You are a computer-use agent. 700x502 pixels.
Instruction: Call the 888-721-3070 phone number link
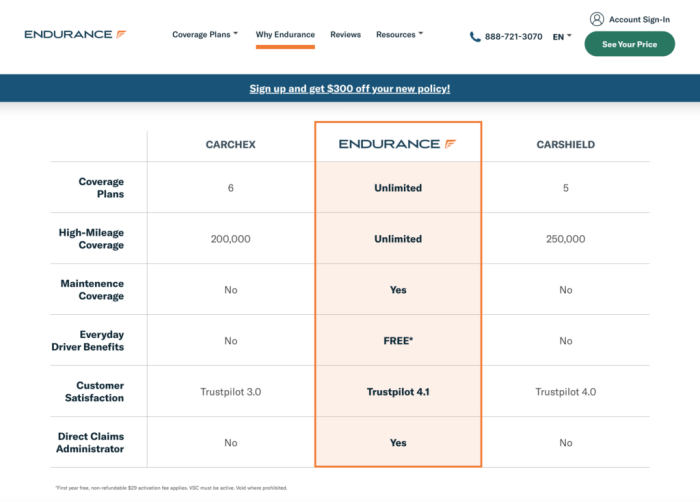pyautogui.click(x=513, y=37)
